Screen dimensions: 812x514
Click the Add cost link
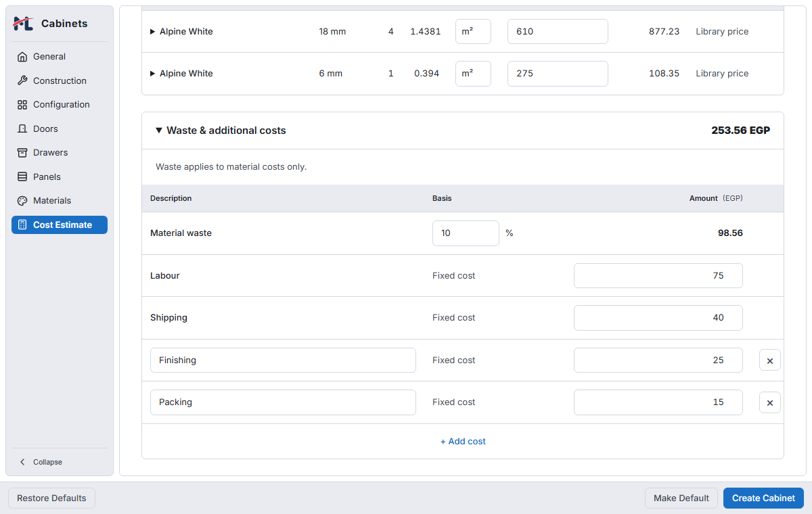pyautogui.click(x=463, y=442)
